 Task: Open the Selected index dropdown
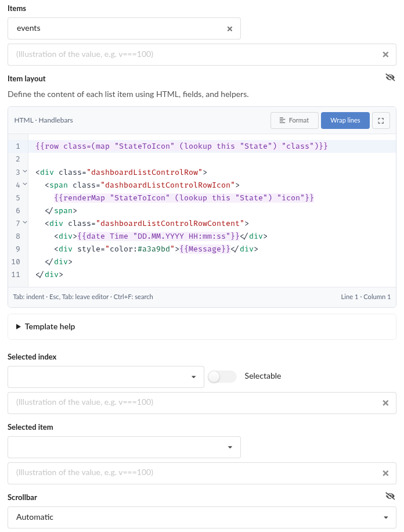click(106, 377)
